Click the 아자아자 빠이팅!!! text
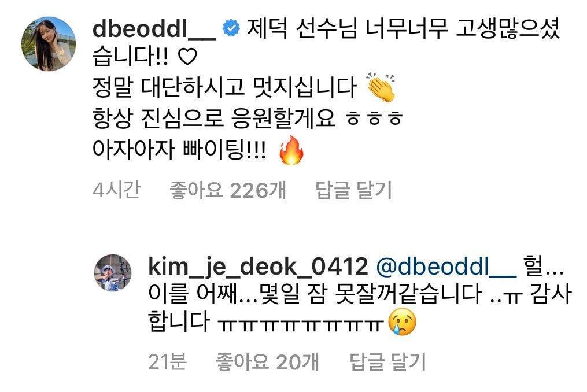The height and width of the screenshot is (392, 587). pyautogui.click(x=179, y=150)
